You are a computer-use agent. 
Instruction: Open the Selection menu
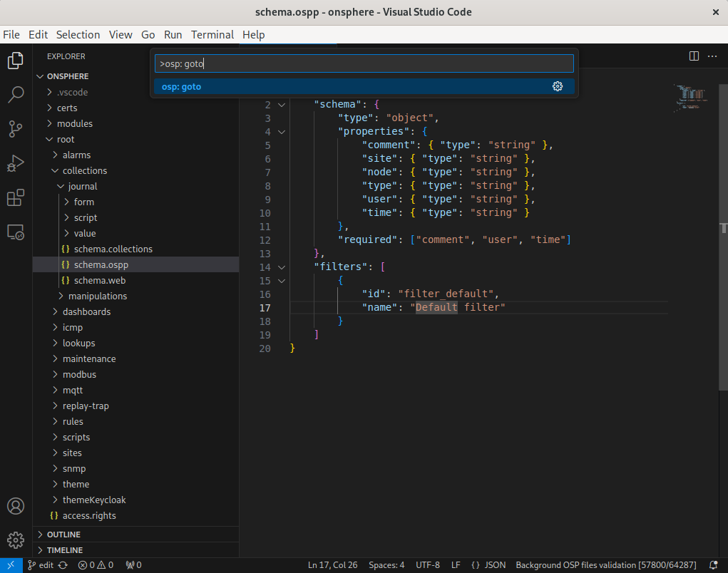(78, 35)
